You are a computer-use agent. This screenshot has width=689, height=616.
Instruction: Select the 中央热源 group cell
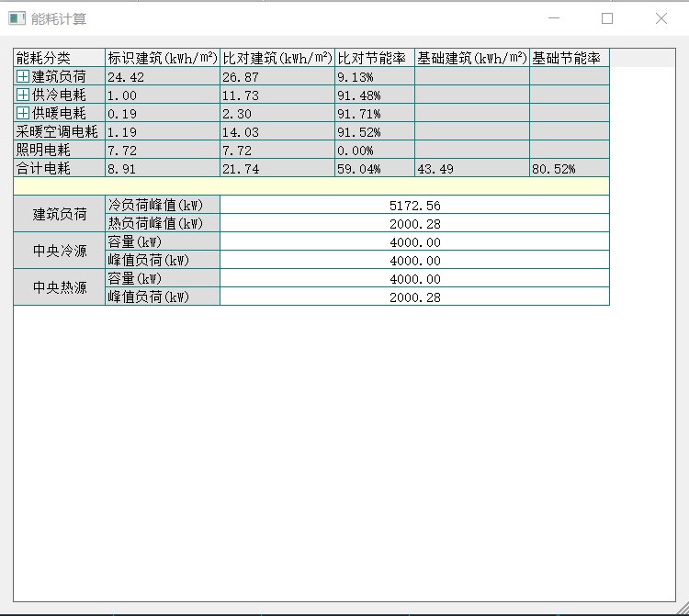pos(60,288)
